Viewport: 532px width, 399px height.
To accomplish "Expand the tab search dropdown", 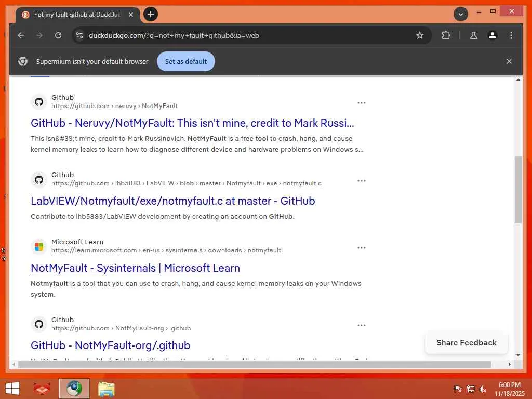I will (x=460, y=14).
